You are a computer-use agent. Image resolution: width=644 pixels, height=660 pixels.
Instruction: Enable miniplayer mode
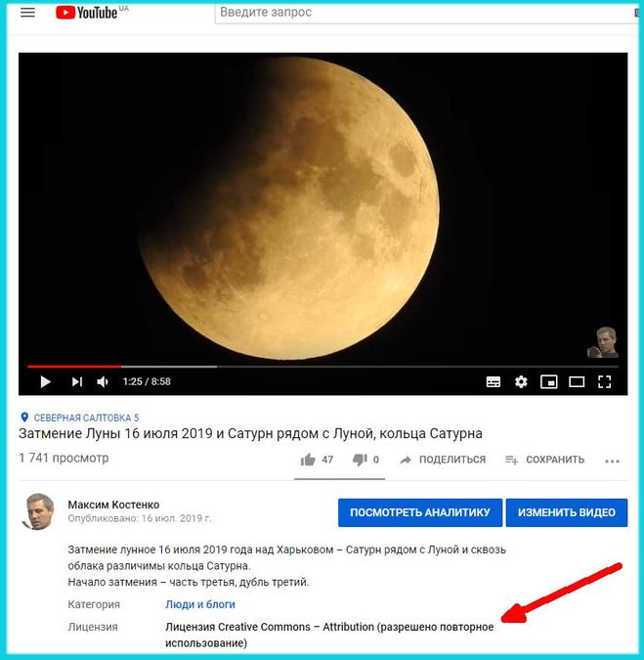point(549,381)
